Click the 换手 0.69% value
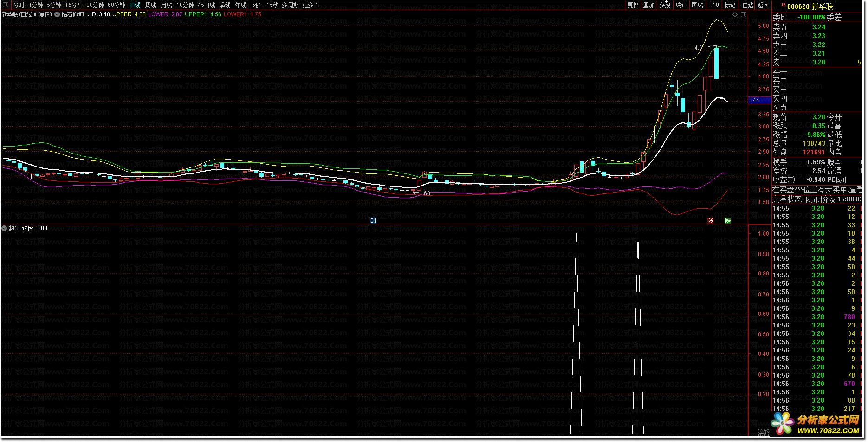 point(816,162)
